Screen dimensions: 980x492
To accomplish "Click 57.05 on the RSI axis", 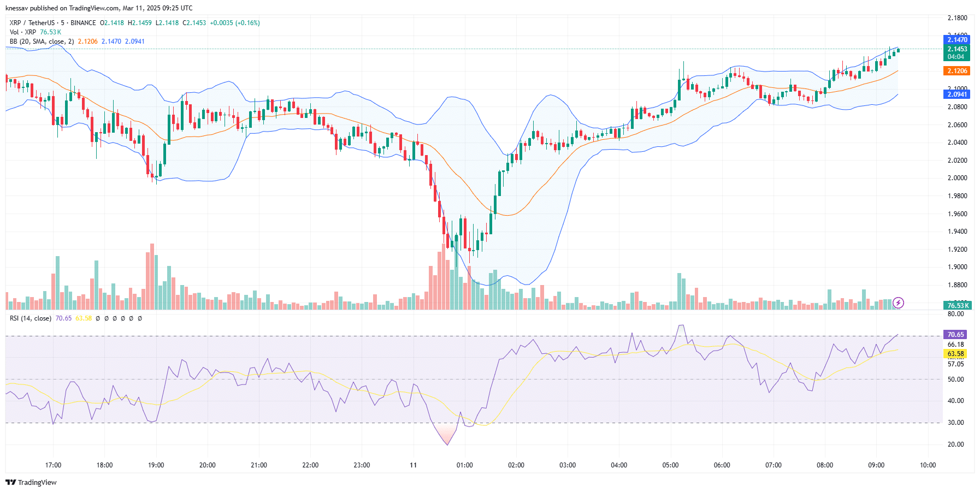I will (x=955, y=364).
